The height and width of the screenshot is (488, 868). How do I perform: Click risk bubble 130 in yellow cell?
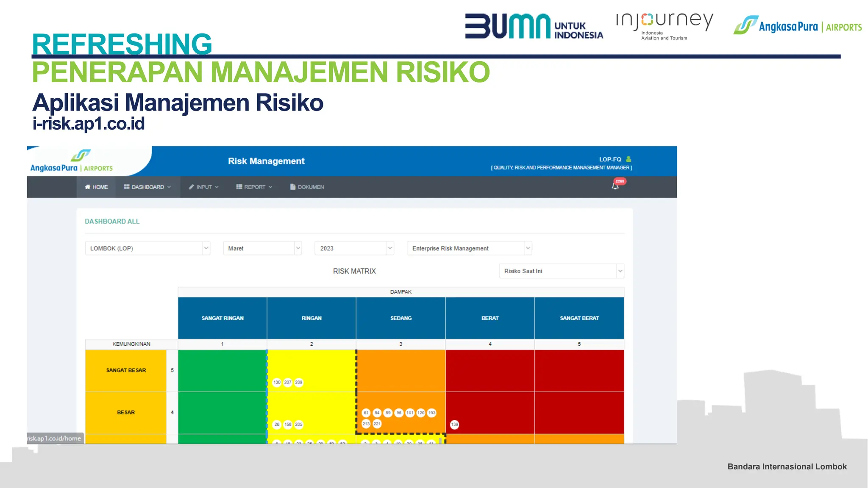point(277,382)
